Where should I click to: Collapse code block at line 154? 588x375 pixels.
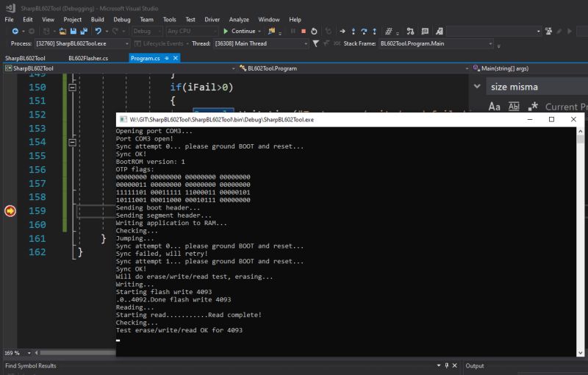point(72,142)
